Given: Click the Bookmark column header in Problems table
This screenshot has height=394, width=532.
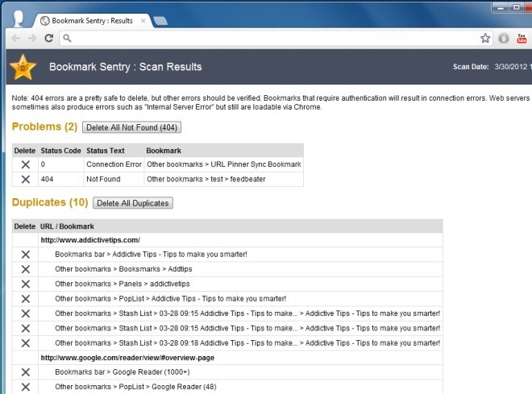Looking at the screenshot, I should [164, 151].
